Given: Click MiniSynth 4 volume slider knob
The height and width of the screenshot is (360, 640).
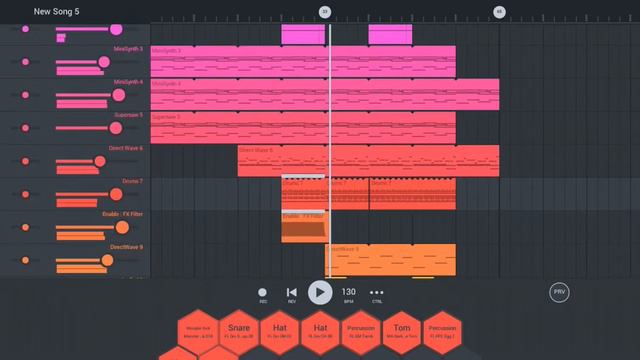Looking at the screenshot, I should click(x=119, y=95).
